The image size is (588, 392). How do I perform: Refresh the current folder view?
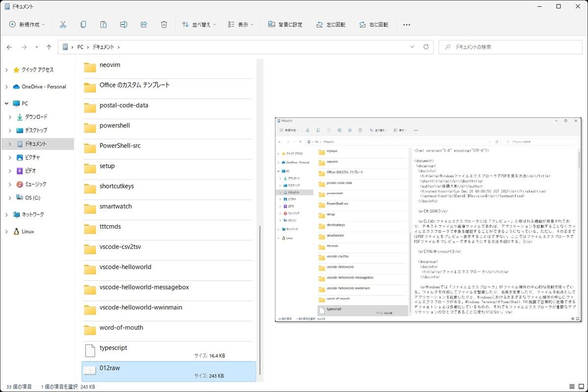click(426, 47)
